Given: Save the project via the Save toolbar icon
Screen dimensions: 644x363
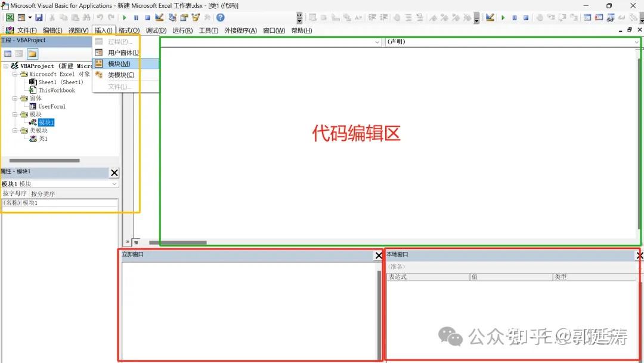Looking at the screenshot, I should click(39, 18).
